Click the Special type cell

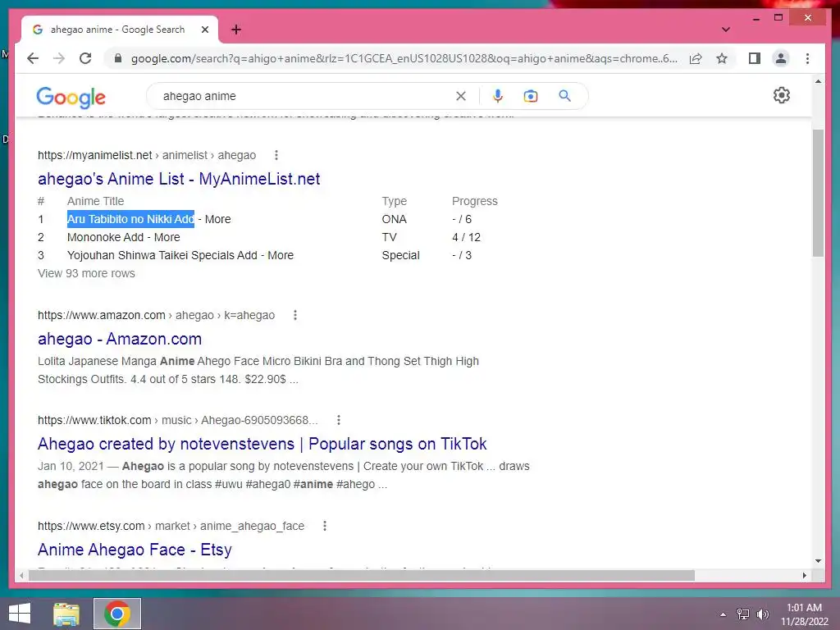400,256
